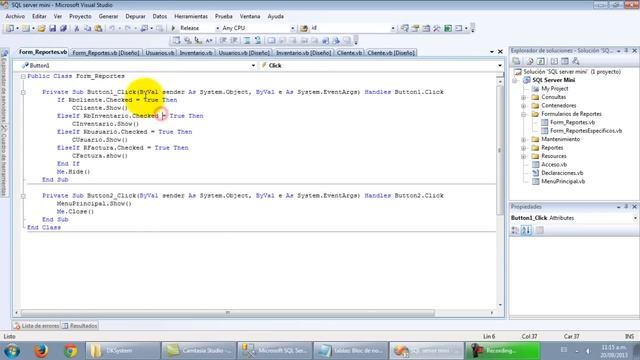Switch to Form_Reportes.vb [Diseño] tab
Screen dimensions: 640x360
106,53
